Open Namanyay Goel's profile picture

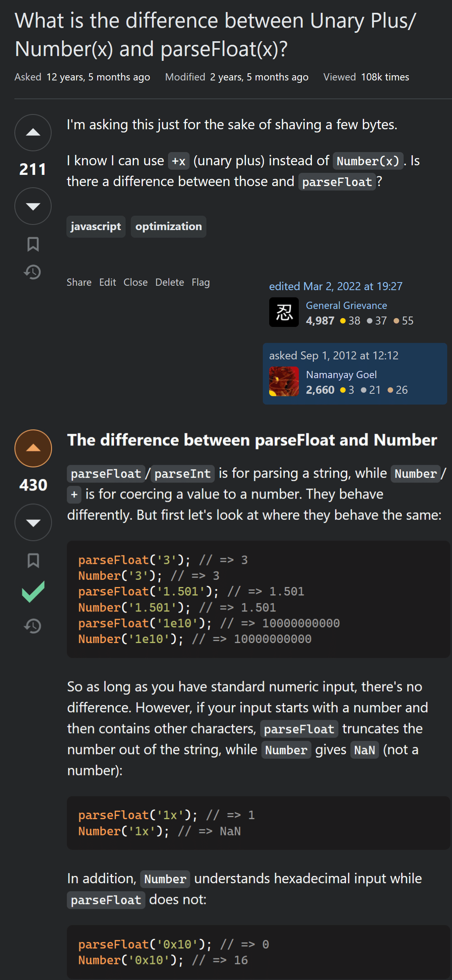(x=284, y=381)
